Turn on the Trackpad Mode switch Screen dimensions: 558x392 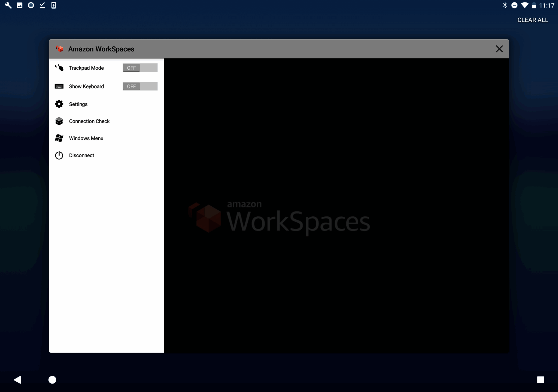[x=140, y=68]
